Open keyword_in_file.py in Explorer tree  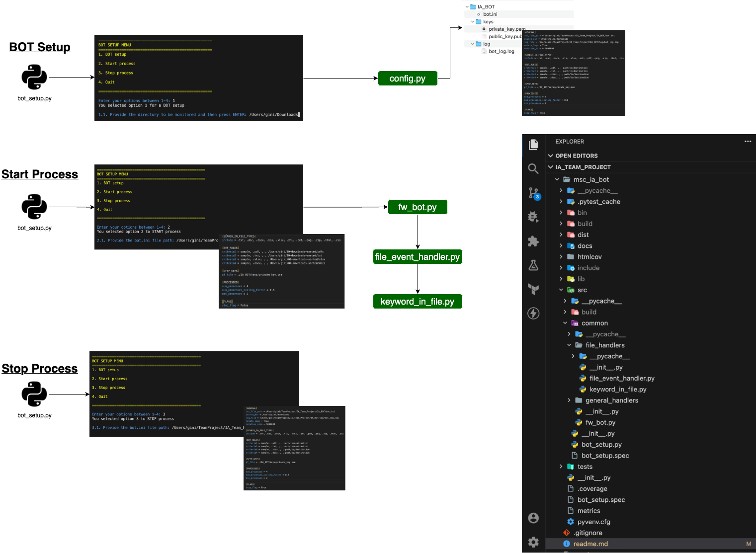[x=618, y=390]
